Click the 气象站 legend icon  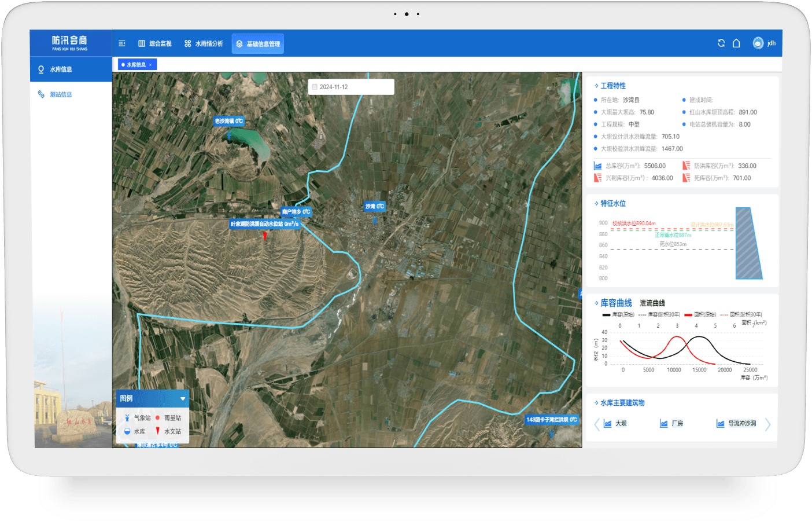tap(127, 417)
